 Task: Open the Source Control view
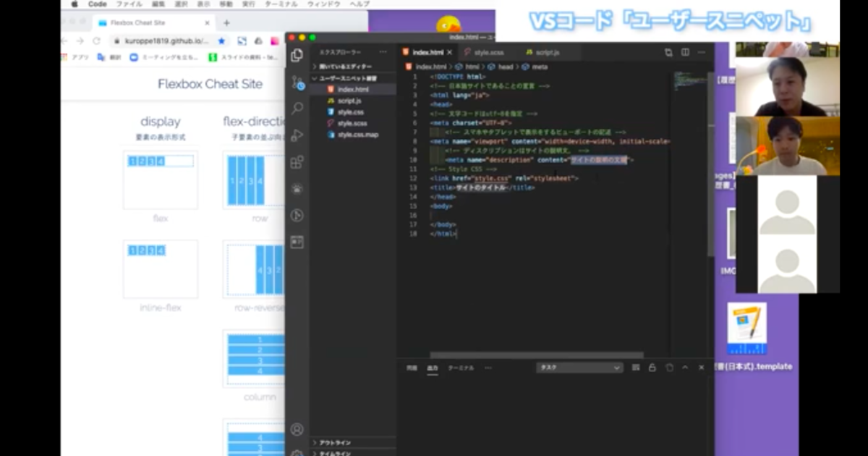click(297, 83)
